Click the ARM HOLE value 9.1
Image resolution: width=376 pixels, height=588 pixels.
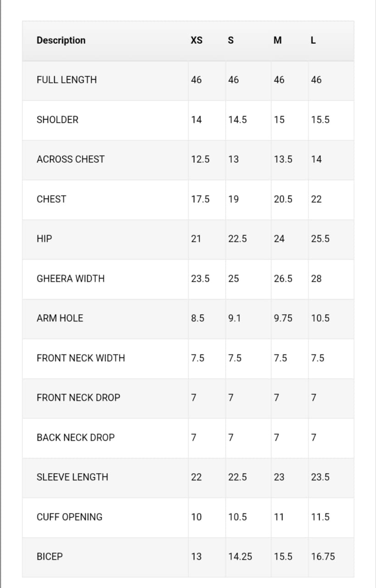tap(234, 318)
